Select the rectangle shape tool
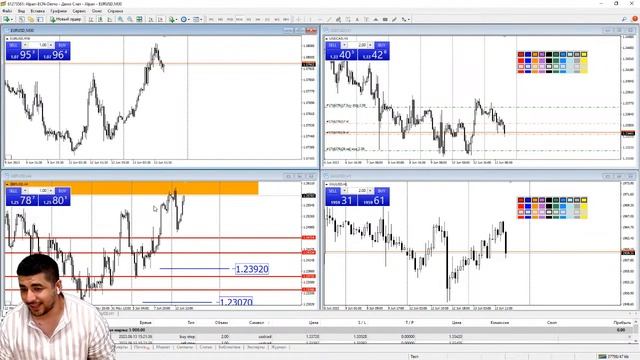 [x=385, y=19]
